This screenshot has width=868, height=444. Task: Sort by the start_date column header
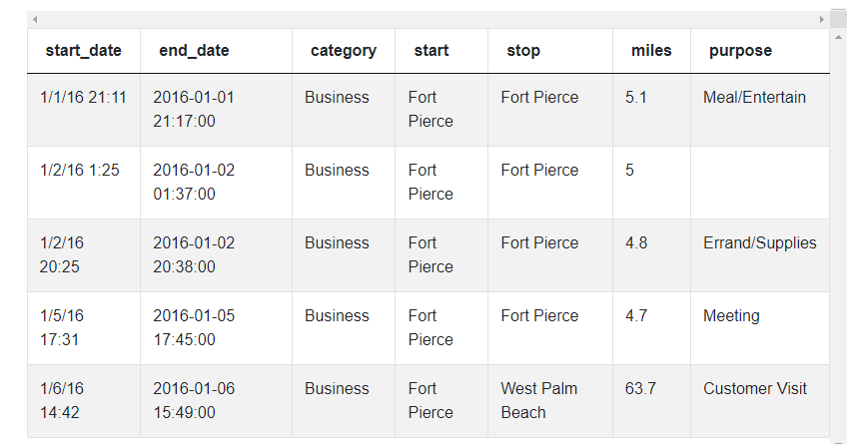tap(83, 51)
